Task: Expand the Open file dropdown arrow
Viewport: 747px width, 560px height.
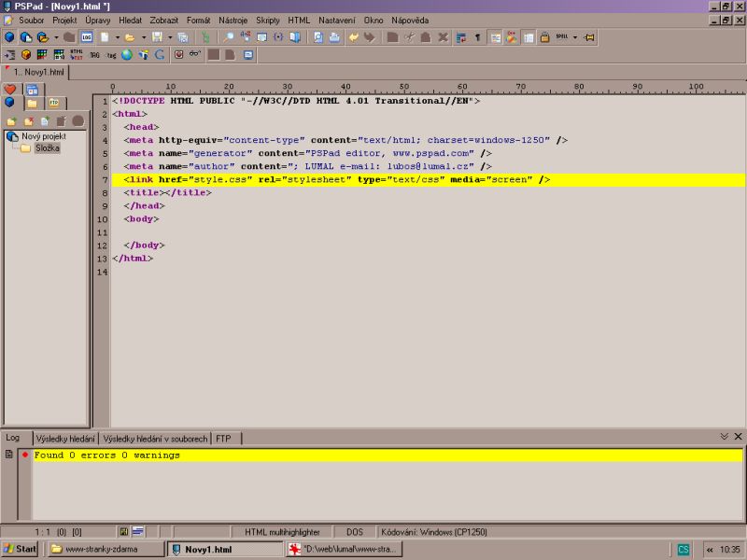Action: (x=142, y=37)
